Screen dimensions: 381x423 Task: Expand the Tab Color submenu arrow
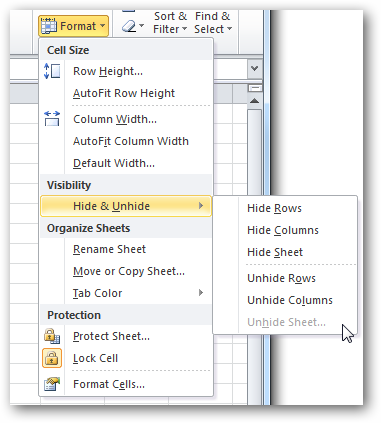point(201,293)
